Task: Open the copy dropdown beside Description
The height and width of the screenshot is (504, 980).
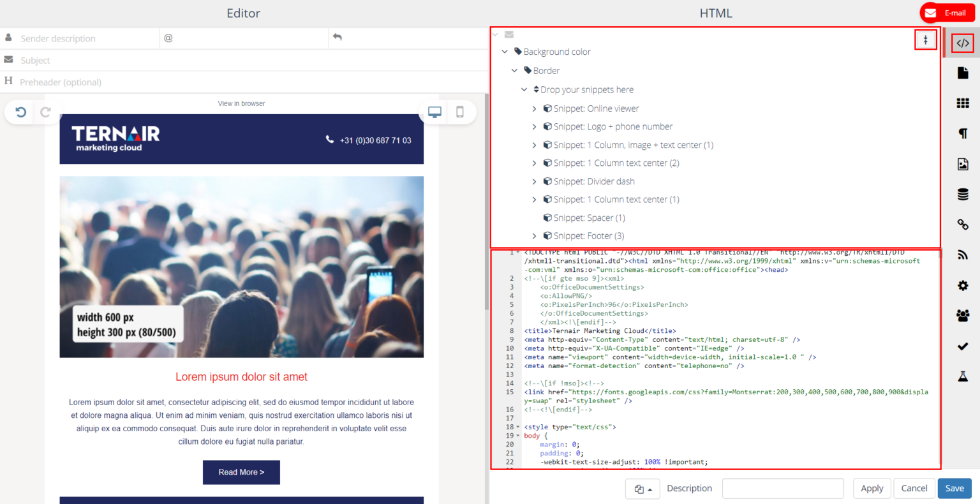Action: pyautogui.click(x=642, y=489)
